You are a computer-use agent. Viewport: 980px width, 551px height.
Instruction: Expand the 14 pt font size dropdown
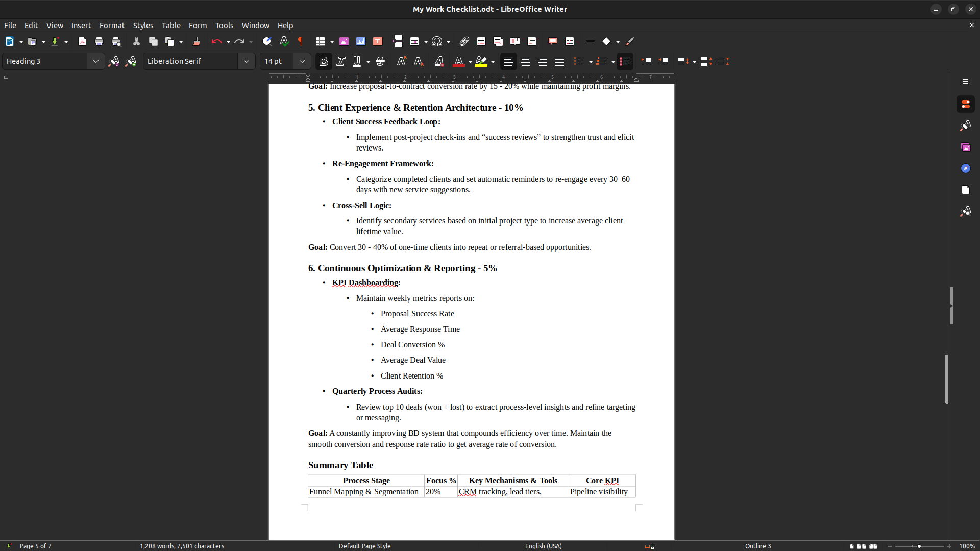pyautogui.click(x=302, y=62)
